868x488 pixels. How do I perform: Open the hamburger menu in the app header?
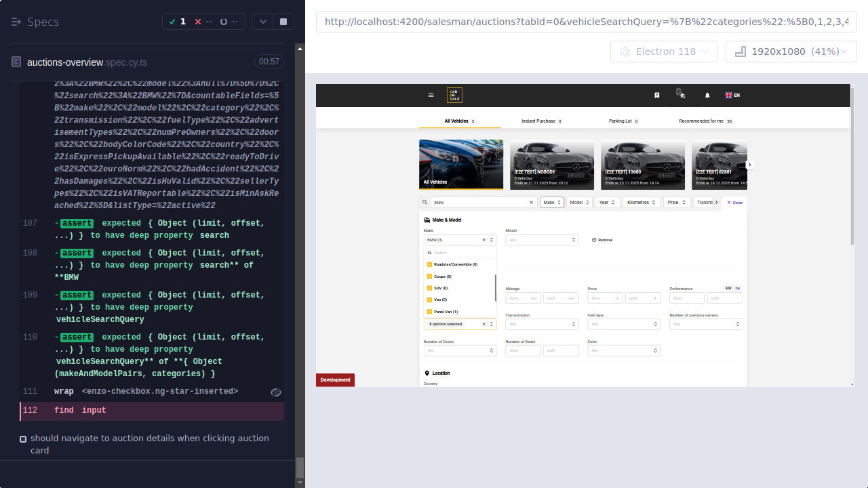coord(431,95)
